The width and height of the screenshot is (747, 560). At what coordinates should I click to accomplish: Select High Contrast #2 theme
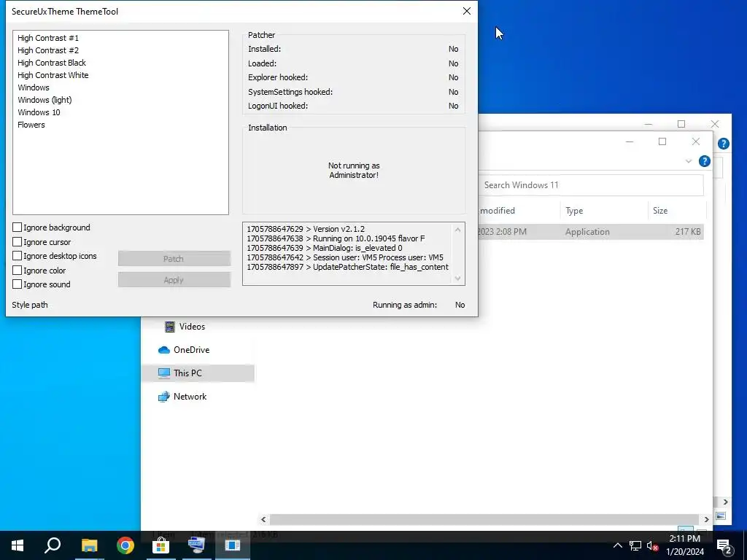point(48,50)
